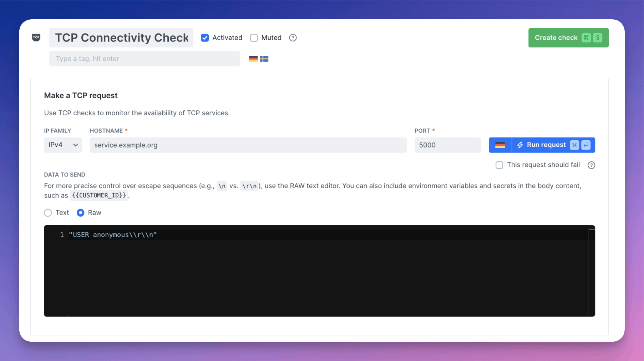Viewport: 644px width, 361px height.
Task: Click the lightning icon inside Run request
Action: (520, 145)
